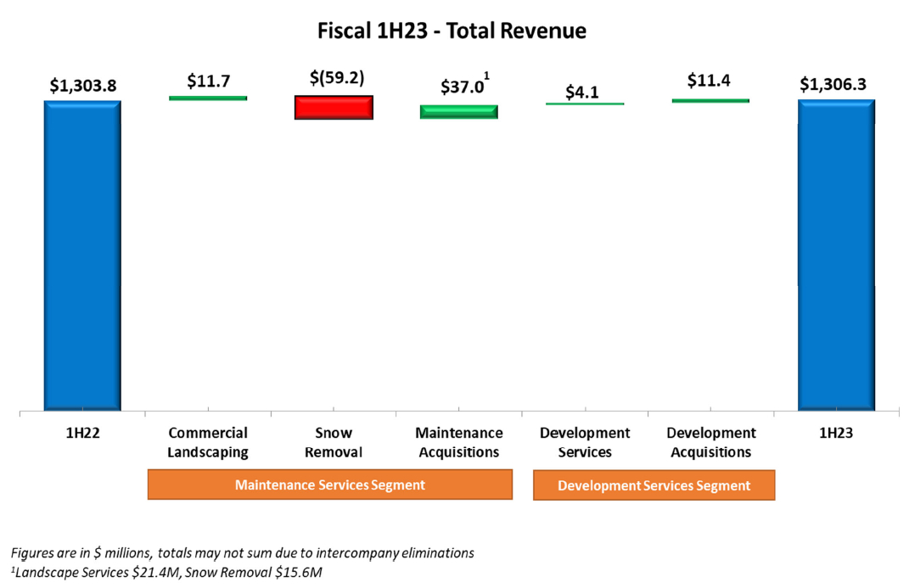Screen dimensions: 909x588
Task: Click the thin green Commercial Landscaping bar
Action: (208, 98)
